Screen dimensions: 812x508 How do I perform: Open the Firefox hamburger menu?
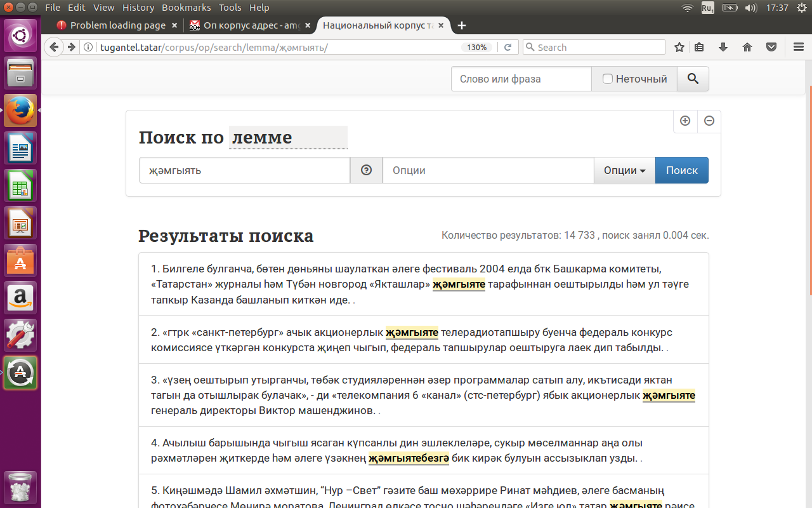[798, 46]
